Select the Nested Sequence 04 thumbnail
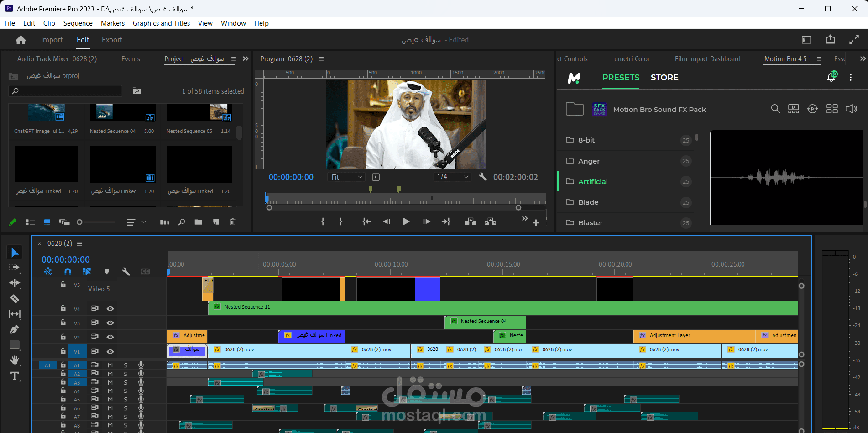Screen dimensions: 868x433 [x=123, y=112]
